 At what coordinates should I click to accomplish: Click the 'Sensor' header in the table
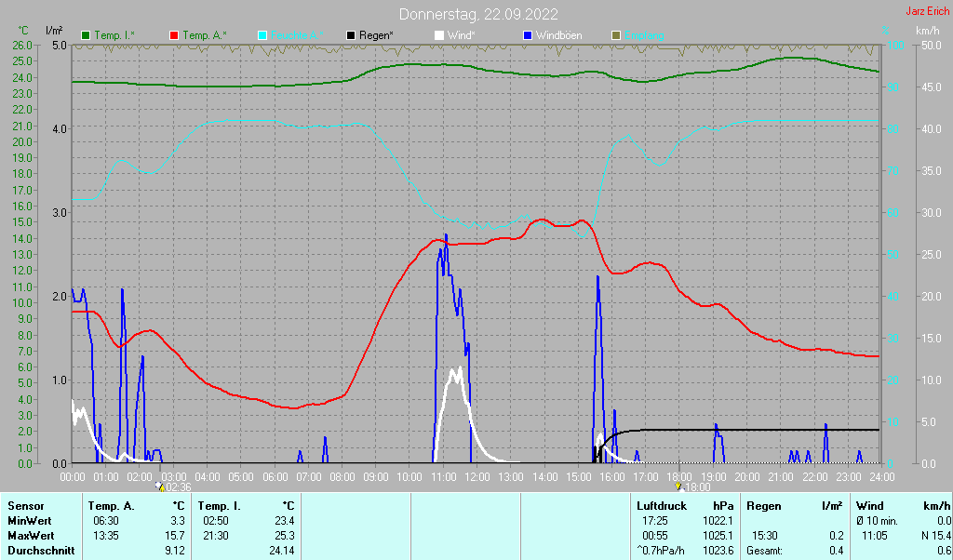coord(25,506)
